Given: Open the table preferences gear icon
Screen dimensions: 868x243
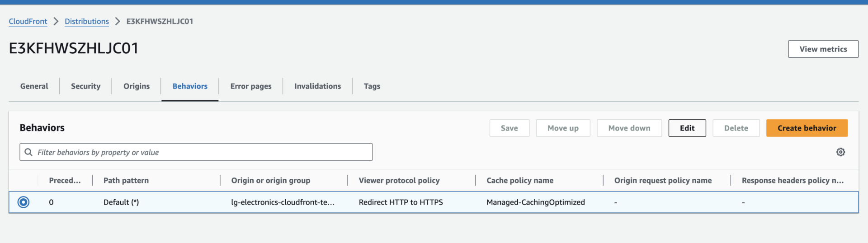Looking at the screenshot, I should tap(840, 152).
